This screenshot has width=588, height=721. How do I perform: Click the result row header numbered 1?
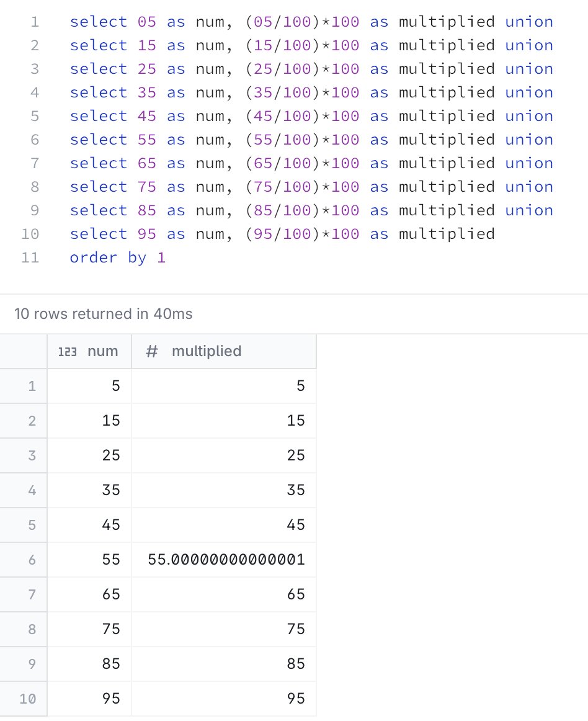coord(24,386)
